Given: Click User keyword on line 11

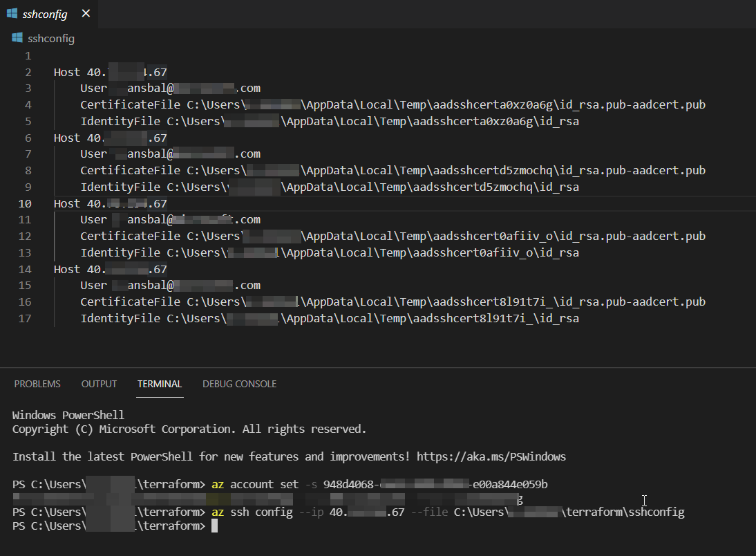Looking at the screenshot, I should [x=93, y=219].
